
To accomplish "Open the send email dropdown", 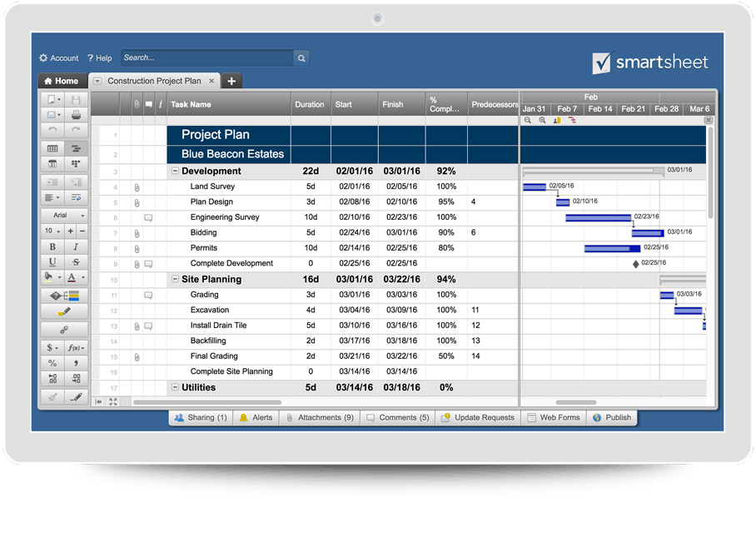I will click(53, 115).
